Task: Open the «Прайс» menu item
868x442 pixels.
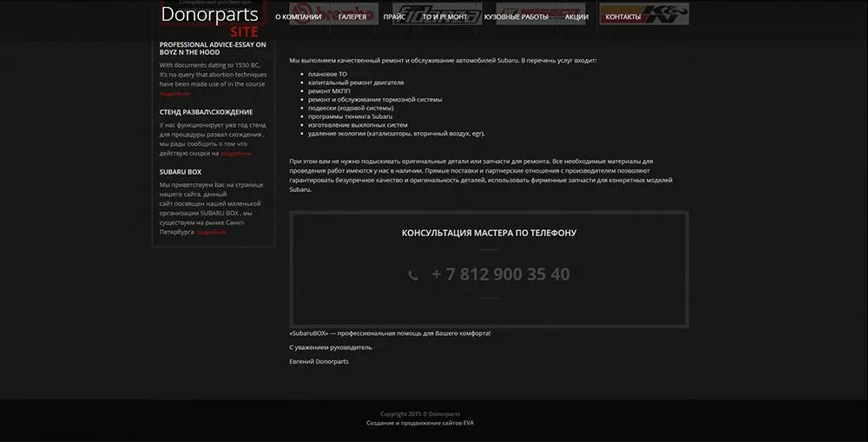Action: 394,16
